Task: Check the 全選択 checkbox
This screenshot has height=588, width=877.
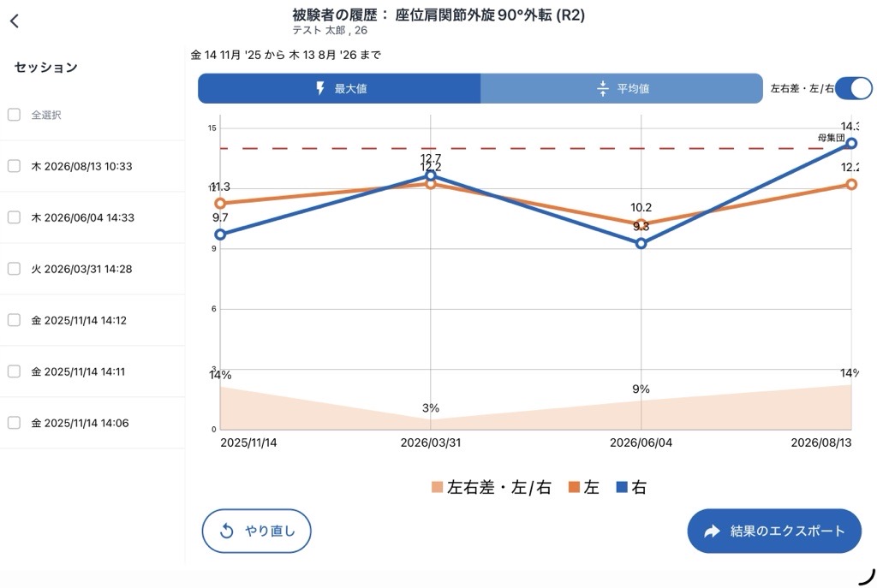Action: tap(14, 115)
